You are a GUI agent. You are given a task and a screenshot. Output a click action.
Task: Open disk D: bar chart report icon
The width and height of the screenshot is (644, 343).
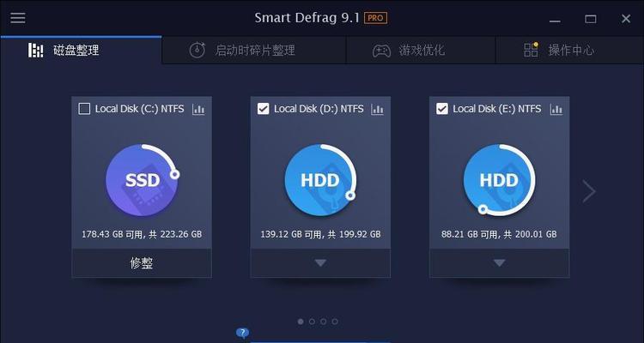coord(377,109)
